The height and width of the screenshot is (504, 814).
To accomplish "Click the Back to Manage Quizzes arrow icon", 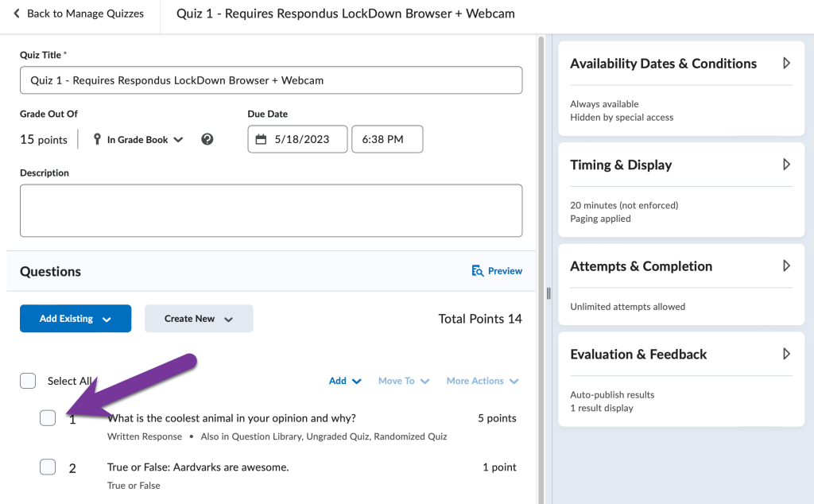I will 17,14.
